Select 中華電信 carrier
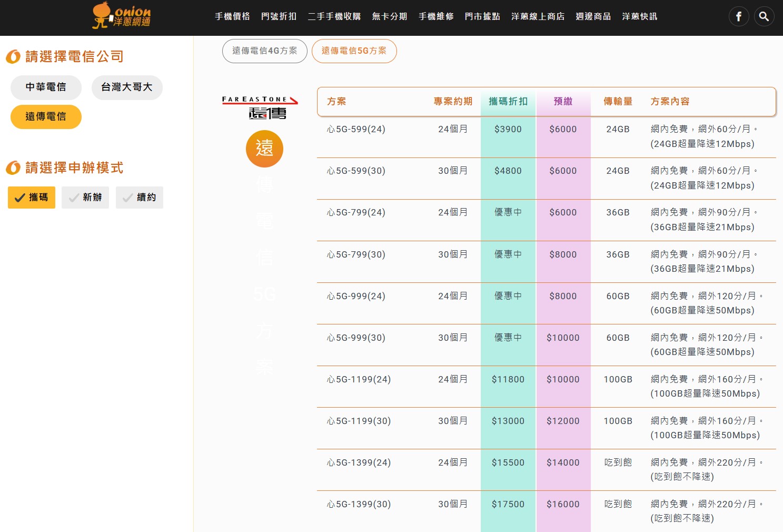This screenshot has width=783, height=532. [46, 87]
